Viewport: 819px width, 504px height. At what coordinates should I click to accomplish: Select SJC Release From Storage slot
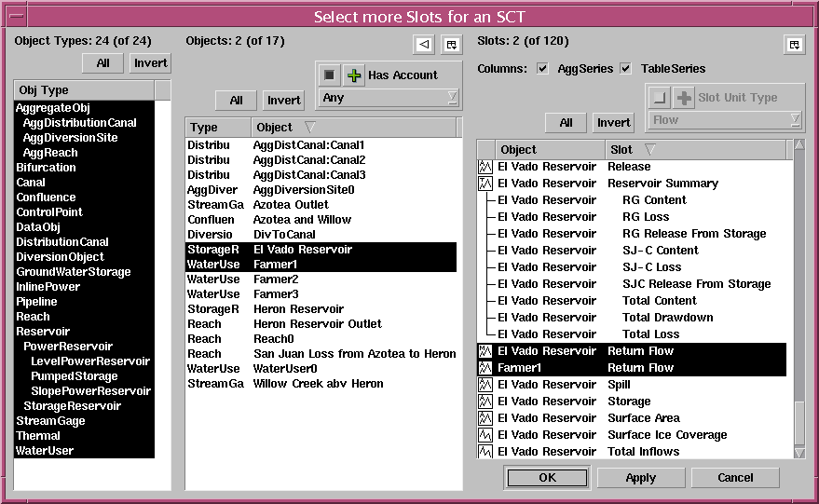point(632,284)
